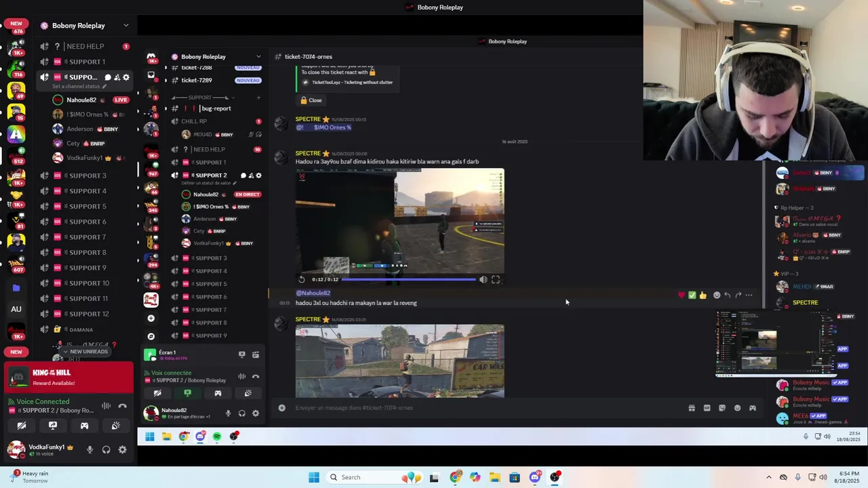Open bug-report channel in shared screen
Screen dimensions: 868x488
coord(216,108)
